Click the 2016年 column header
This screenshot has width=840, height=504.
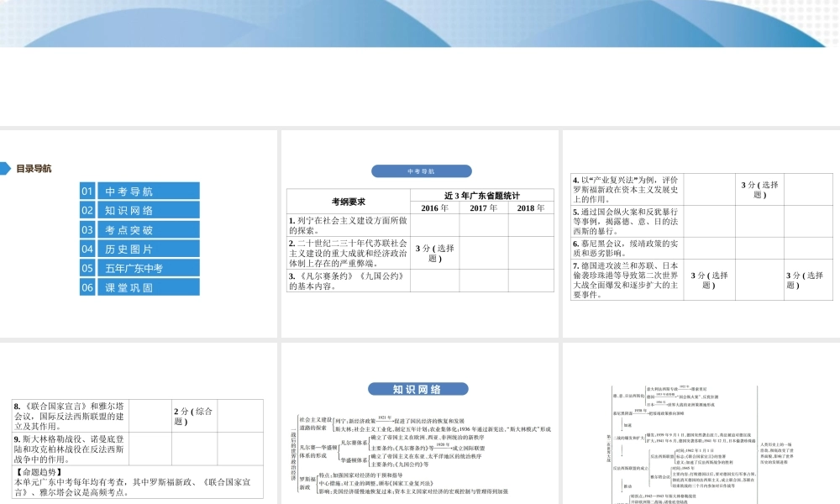coord(434,207)
